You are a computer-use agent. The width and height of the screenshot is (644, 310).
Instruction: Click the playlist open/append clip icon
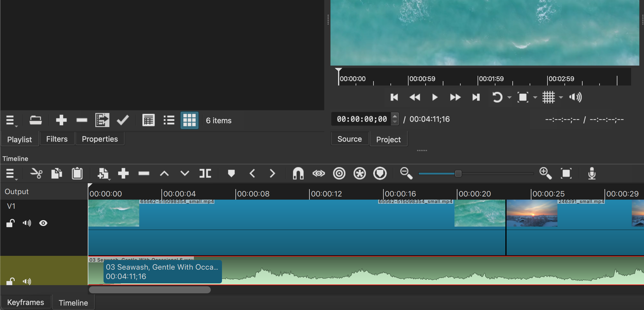(35, 120)
